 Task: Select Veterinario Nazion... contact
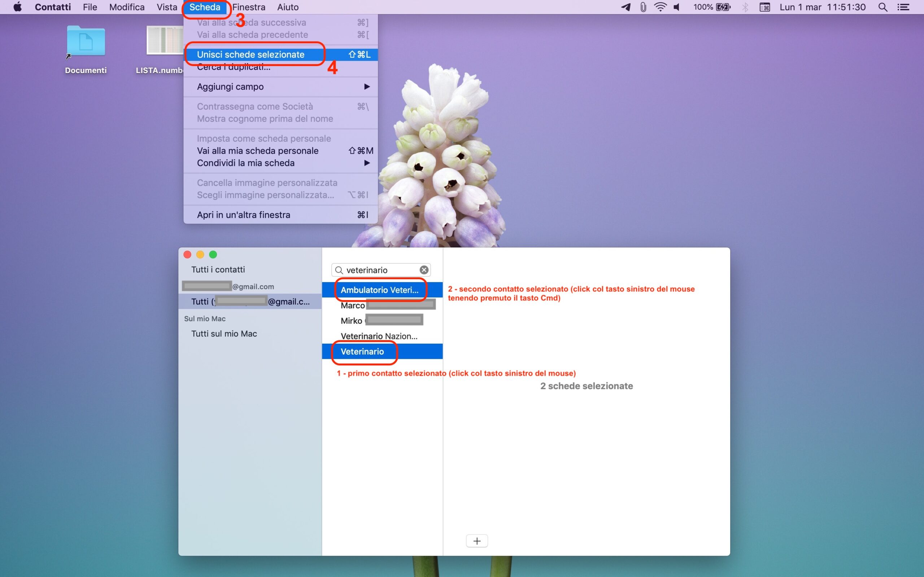[x=379, y=336]
